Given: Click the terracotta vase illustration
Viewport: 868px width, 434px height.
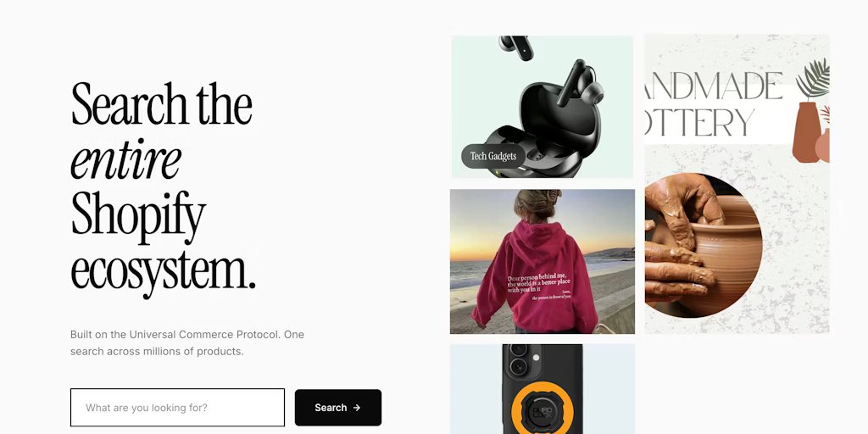Looking at the screenshot, I should coord(806,132).
